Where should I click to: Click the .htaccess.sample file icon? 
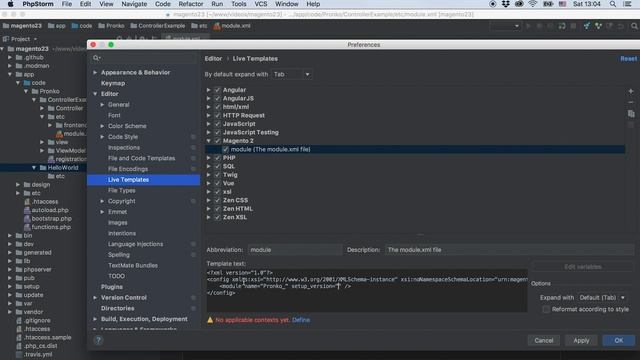pyautogui.click(x=19, y=337)
